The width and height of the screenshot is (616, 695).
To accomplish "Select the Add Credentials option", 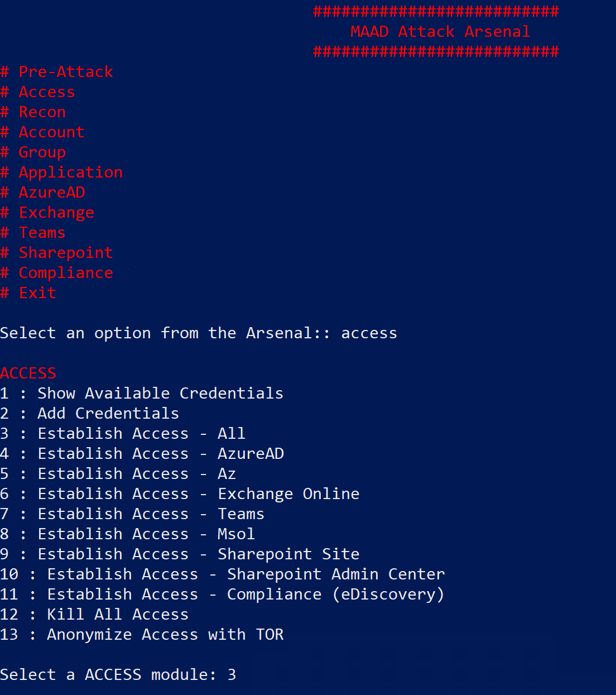I will [108, 414].
